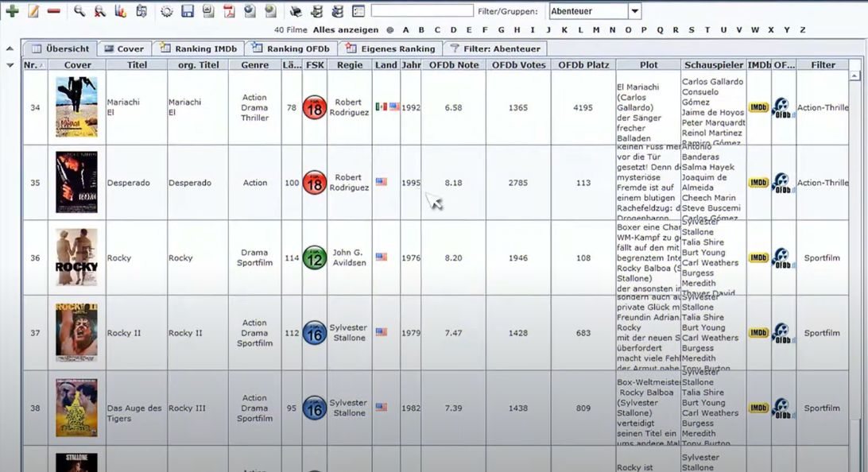
Task: Open OFDb link for Rocky II row
Action: point(783,334)
